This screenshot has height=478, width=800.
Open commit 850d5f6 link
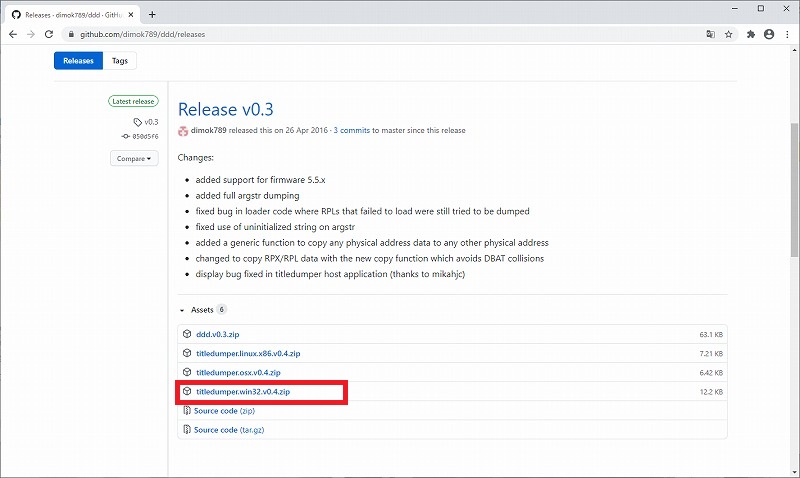click(140, 136)
